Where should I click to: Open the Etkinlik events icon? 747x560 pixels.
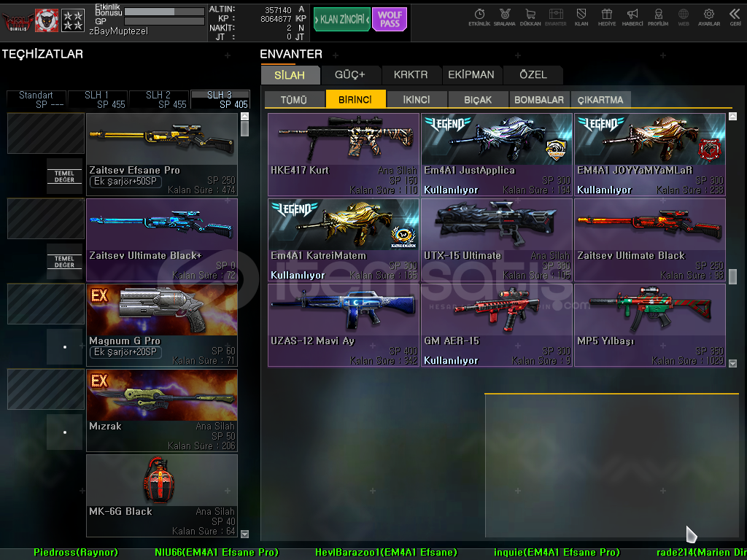click(x=479, y=17)
